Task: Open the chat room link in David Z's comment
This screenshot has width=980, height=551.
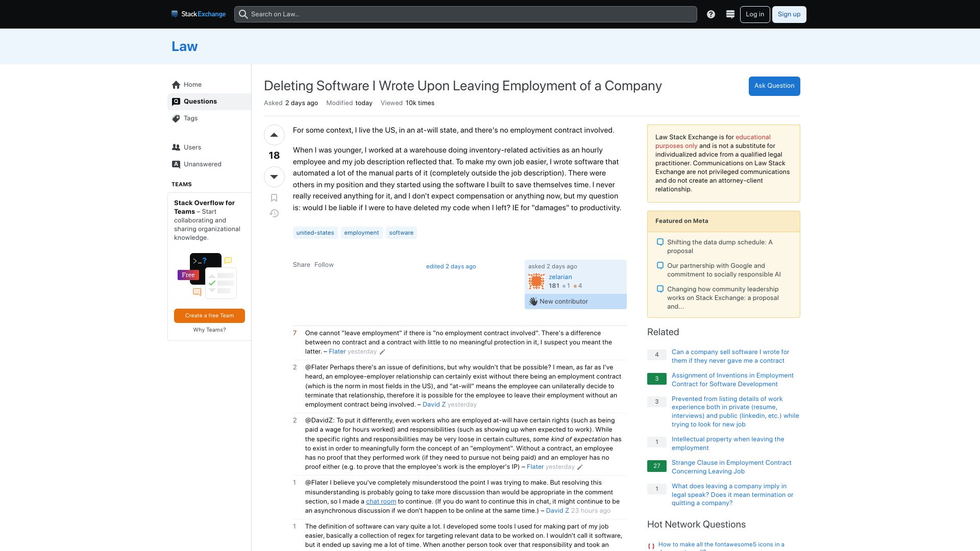Action: click(x=381, y=502)
